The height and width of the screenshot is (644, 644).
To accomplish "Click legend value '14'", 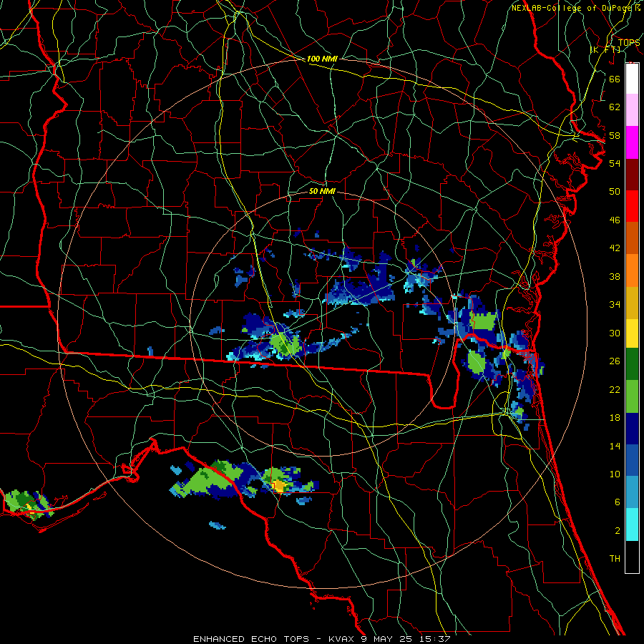I will pos(615,446).
